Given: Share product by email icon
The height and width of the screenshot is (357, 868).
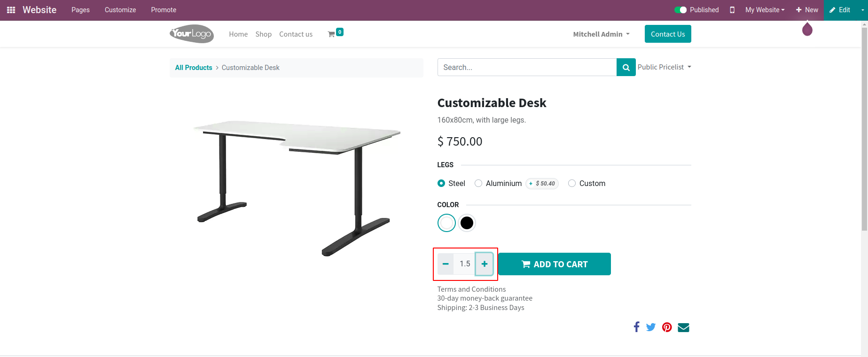Looking at the screenshot, I should point(683,327).
